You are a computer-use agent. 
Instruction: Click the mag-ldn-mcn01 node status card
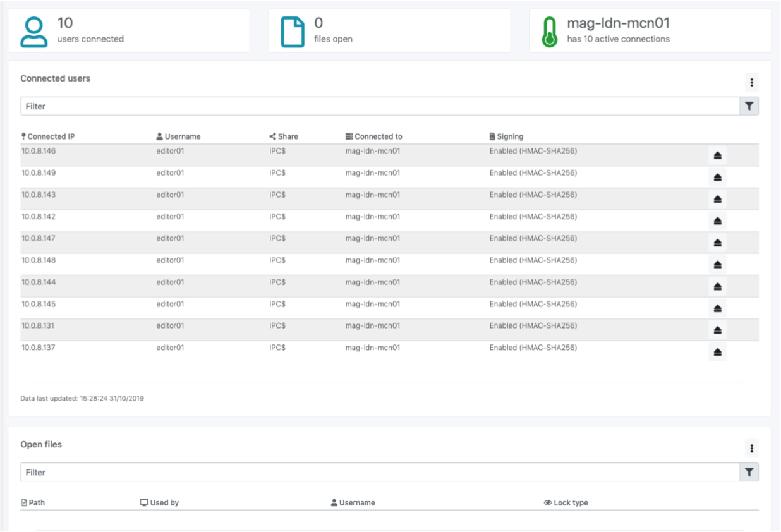point(650,30)
